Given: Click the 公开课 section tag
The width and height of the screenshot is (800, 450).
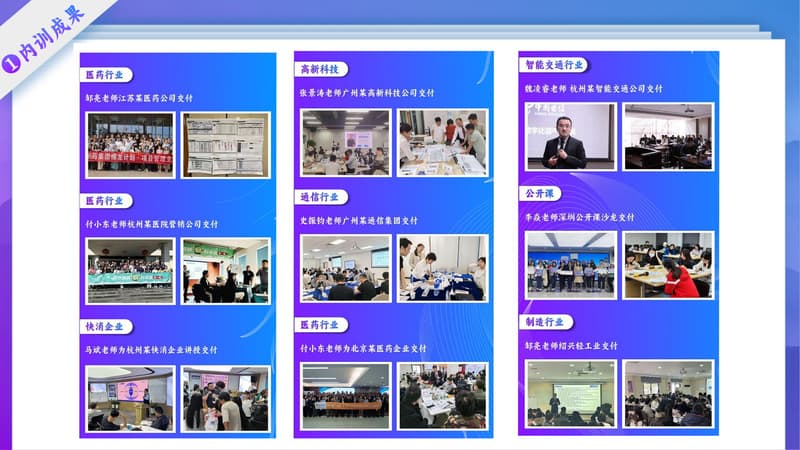Looking at the screenshot, I should [x=541, y=193].
